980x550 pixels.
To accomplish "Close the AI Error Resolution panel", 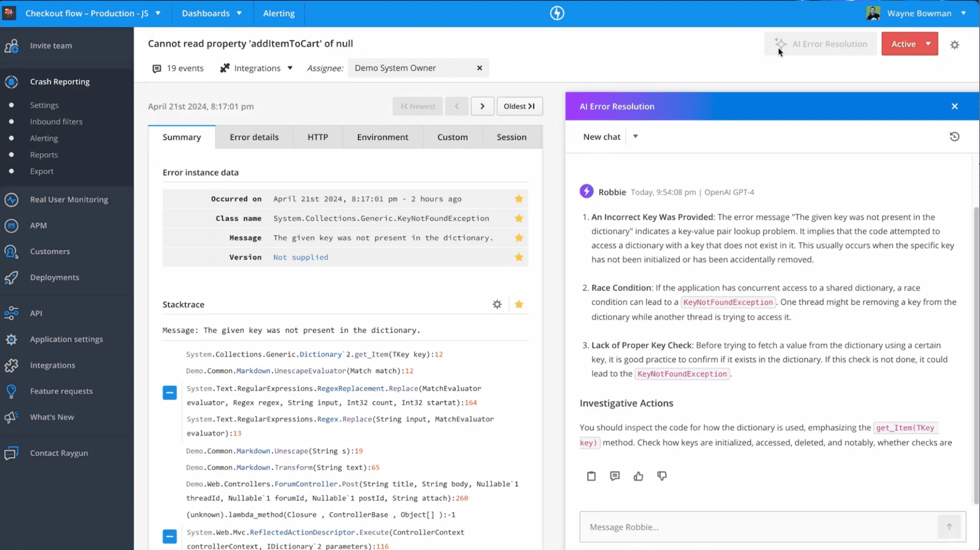I will click(x=954, y=106).
